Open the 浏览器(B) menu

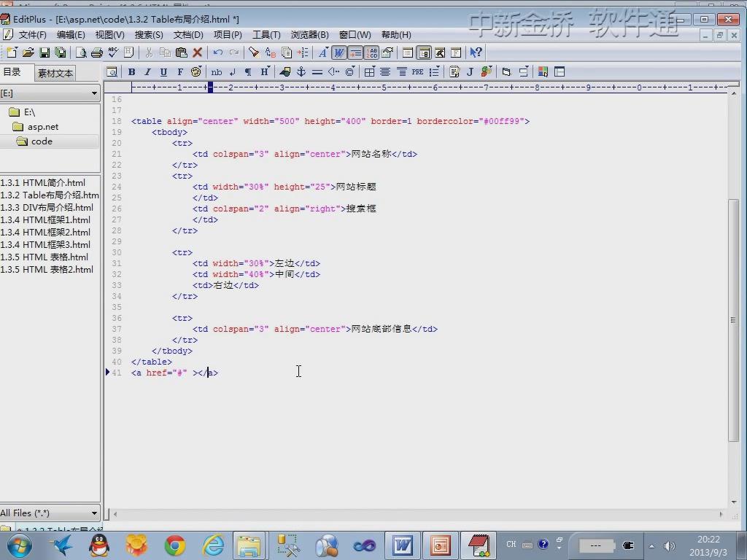point(309,35)
